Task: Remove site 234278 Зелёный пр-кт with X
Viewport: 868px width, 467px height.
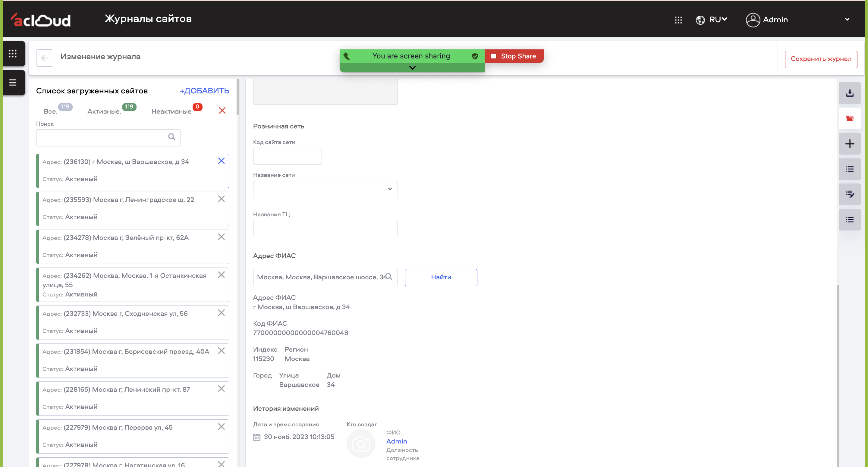Action: [x=221, y=237]
